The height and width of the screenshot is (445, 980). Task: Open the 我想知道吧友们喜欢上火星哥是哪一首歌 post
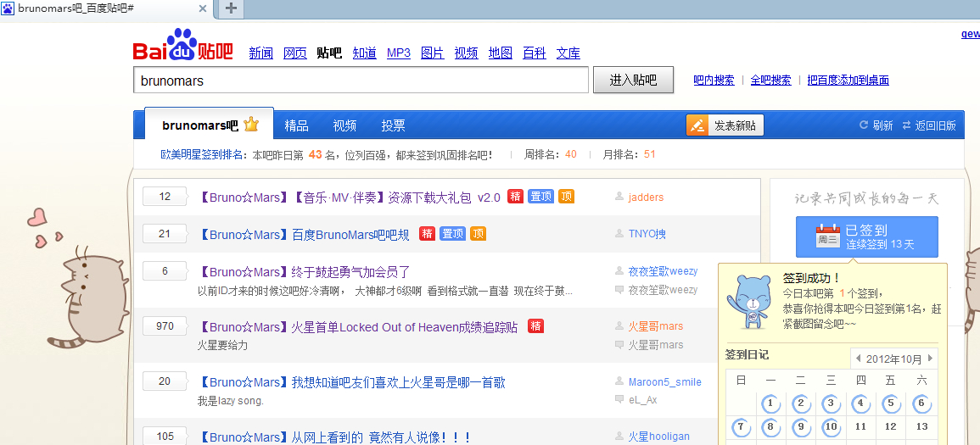(x=351, y=382)
